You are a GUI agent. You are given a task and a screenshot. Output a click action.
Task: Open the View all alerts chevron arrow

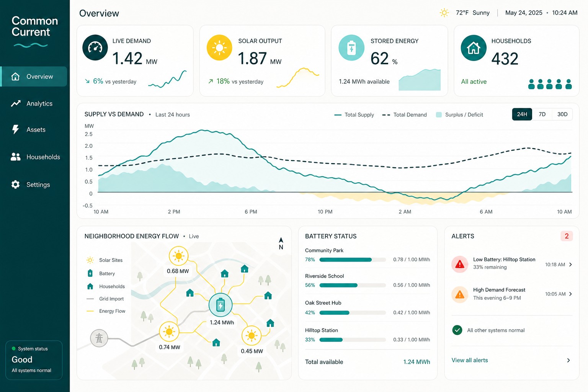point(568,360)
